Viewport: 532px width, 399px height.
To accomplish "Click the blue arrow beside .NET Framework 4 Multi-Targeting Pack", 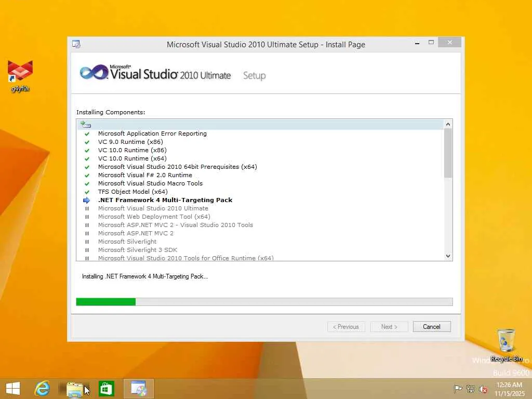I will point(87,200).
